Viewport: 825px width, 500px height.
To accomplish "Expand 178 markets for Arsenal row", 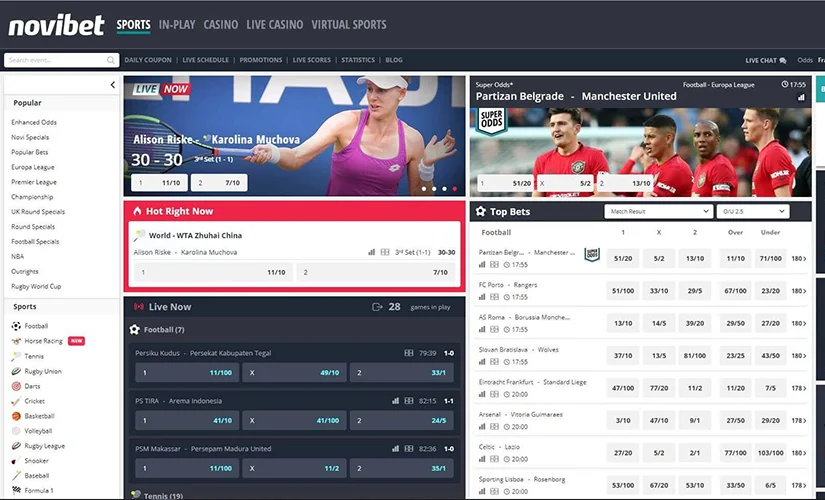I will (x=799, y=421).
